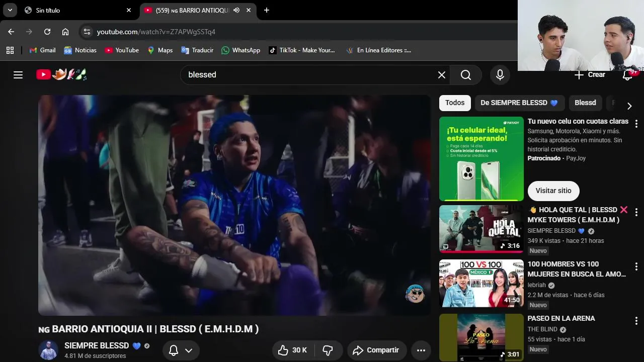
Task: Open options for HOLA QUE TAL video
Action: 636,212
